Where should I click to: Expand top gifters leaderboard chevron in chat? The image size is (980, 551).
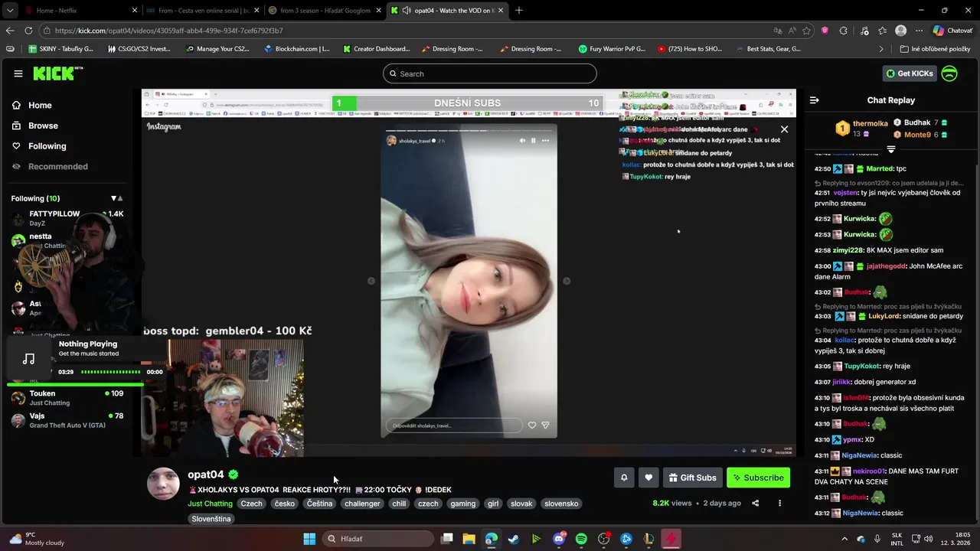891,149
